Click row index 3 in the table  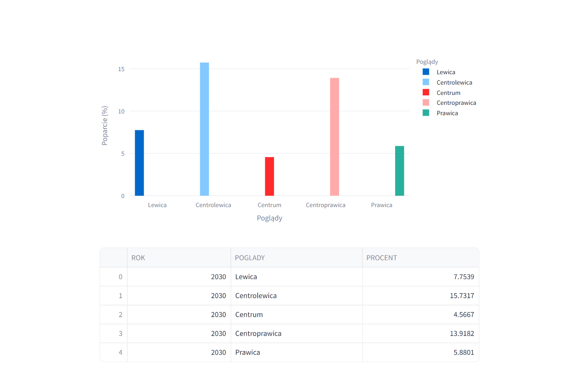pos(114,334)
